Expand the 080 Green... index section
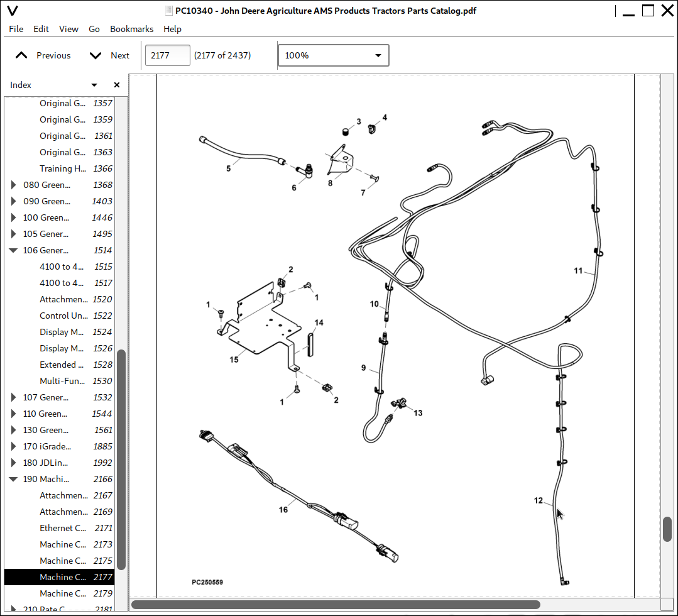 13,185
